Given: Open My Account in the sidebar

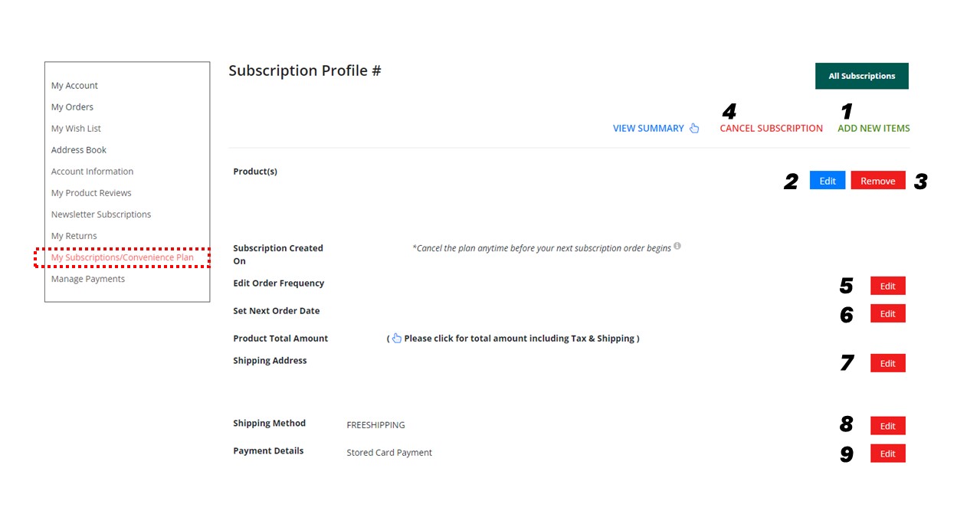Looking at the screenshot, I should 74,86.
